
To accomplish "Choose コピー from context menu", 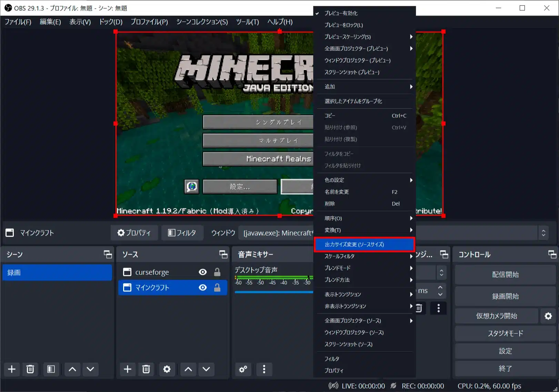I will point(365,115).
